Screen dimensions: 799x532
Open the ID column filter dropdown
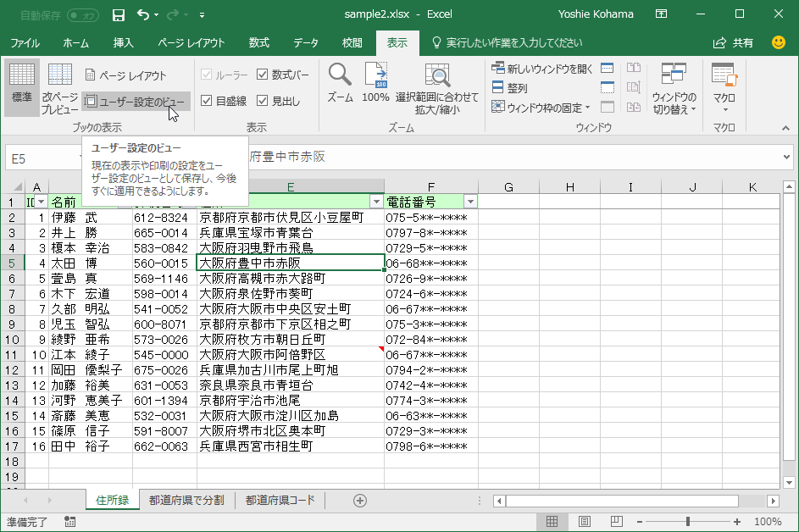click(x=42, y=202)
